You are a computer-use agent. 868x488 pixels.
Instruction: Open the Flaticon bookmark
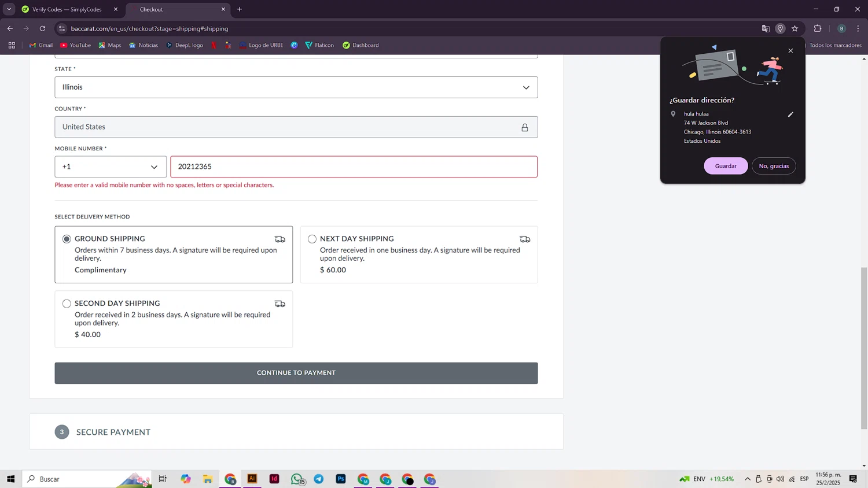pos(319,45)
